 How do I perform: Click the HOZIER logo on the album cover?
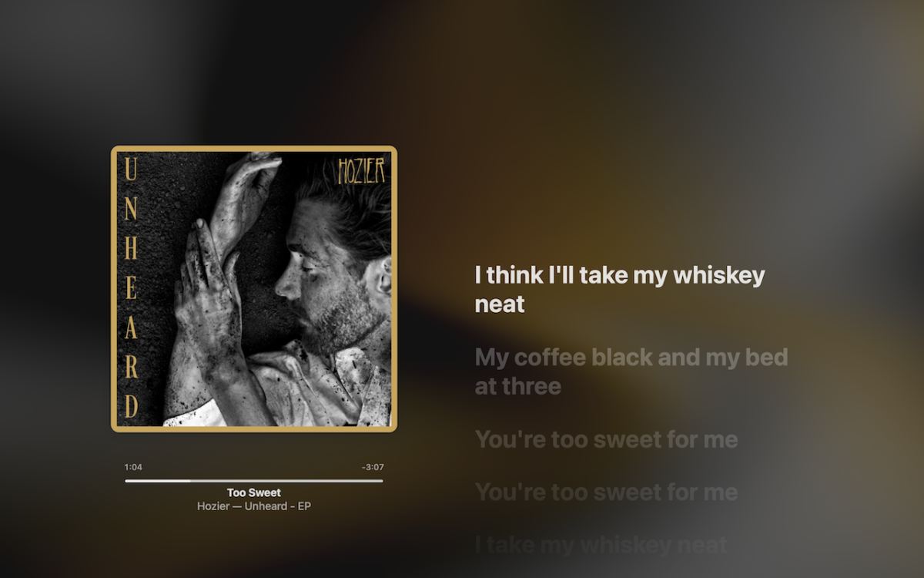[361, 171]
